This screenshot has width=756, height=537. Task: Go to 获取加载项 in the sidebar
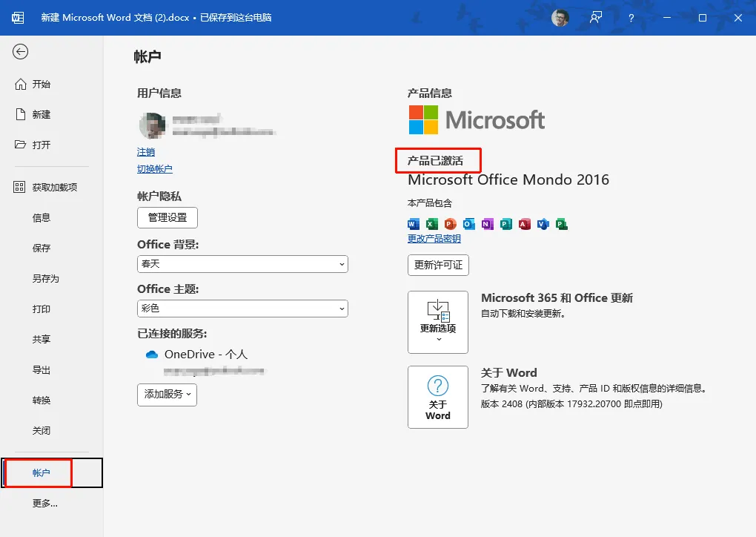pos(45,187)
